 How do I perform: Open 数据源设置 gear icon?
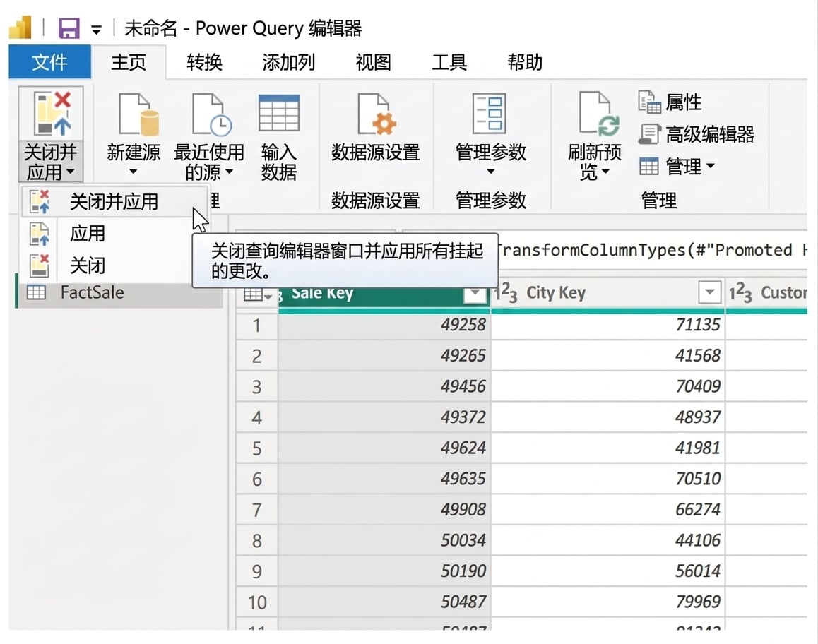click(x=377, y=114)
